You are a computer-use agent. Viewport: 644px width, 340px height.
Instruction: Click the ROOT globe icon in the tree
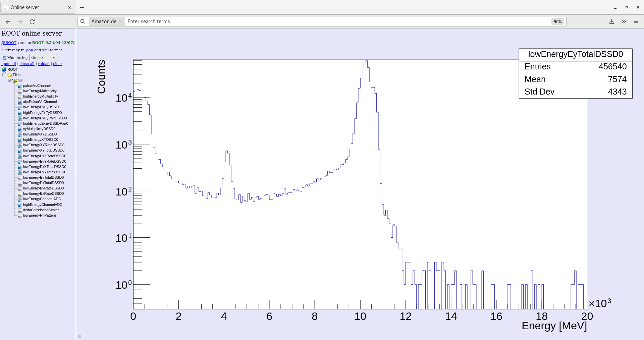4,70
